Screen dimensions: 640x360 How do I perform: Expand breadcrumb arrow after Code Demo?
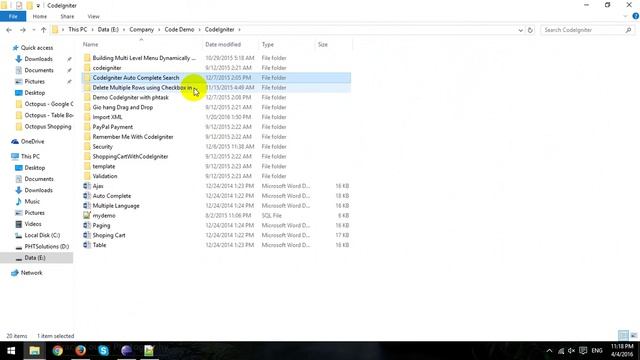[200, 30]
